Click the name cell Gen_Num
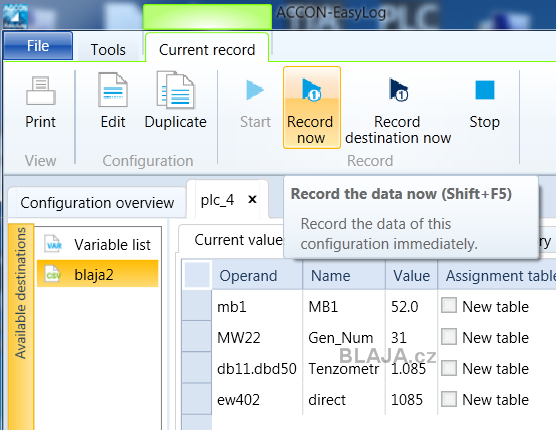Image resolution: width=556 pixels, height=430 pixels. [x=344, y=337]
